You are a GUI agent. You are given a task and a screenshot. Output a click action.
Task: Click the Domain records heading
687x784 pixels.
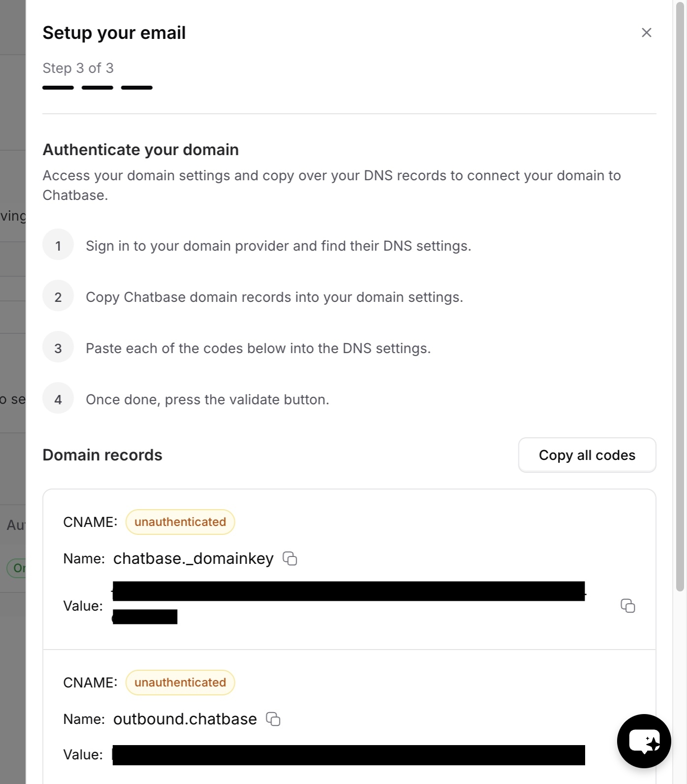click(x=102, y=455)
